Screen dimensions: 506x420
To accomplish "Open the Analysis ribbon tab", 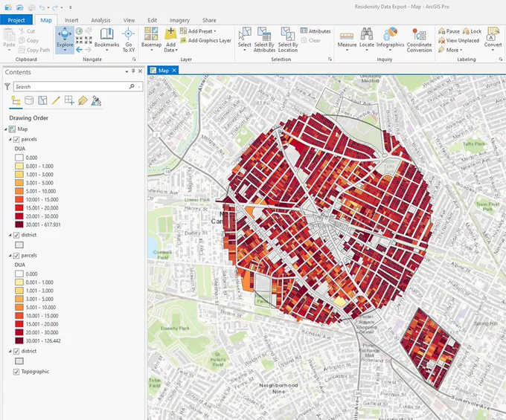I will pyautogui.click(x=100, y=20).
